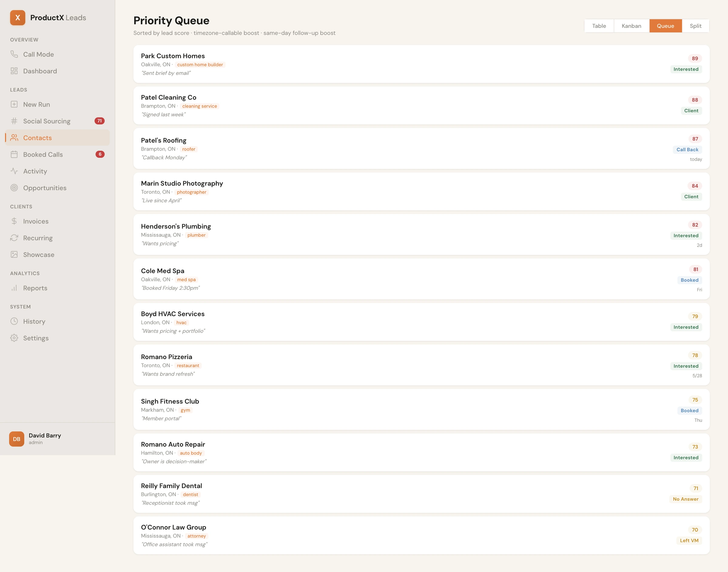
Task: Go to Dashboard in sidebar
Action: pyautogui.click(x=57, y=71)
